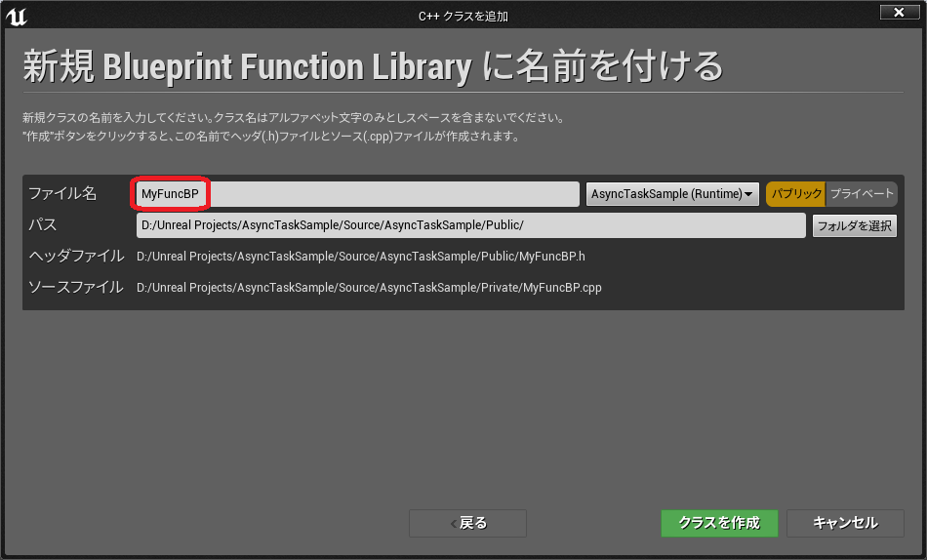Go back with the 戻る button

click(467, 523)
